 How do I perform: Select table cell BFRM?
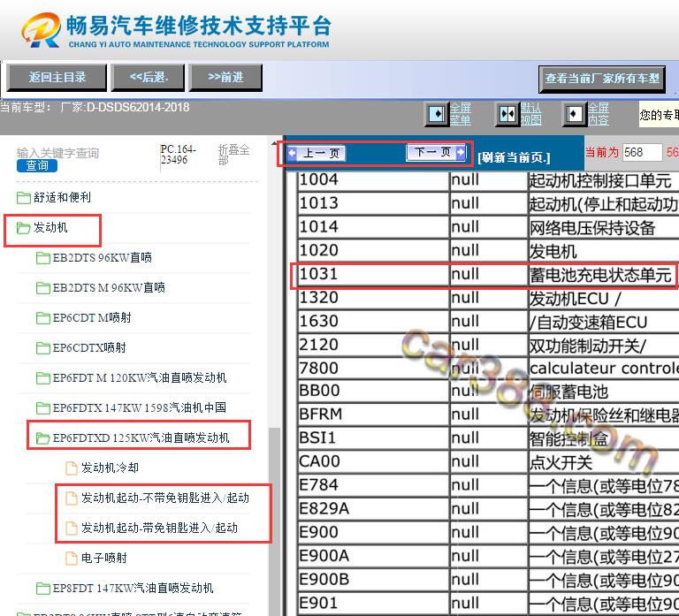click(x=374, y=414)
